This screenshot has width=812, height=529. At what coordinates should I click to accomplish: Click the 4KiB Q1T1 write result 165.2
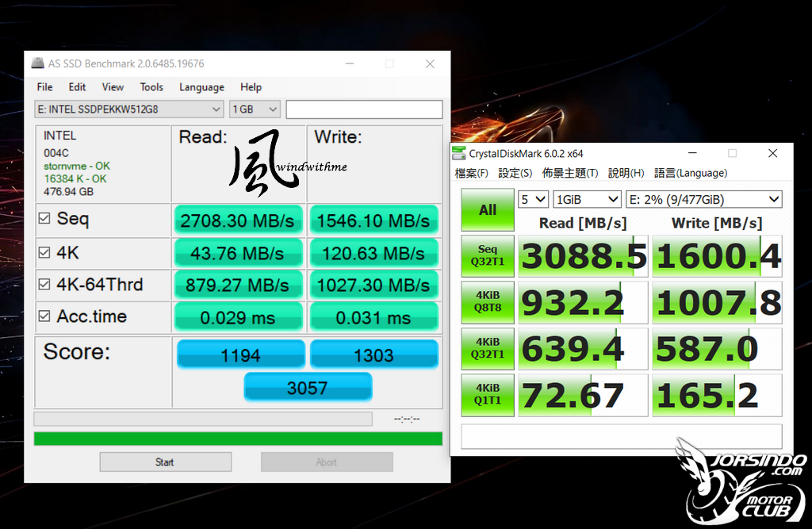pos(717,395)
